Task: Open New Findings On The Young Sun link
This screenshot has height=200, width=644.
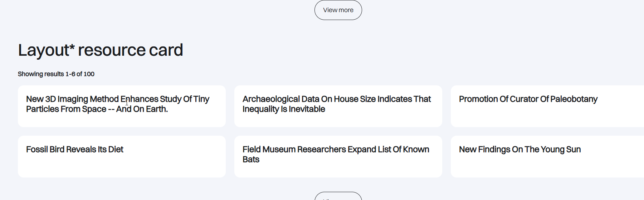Action: 519,149
